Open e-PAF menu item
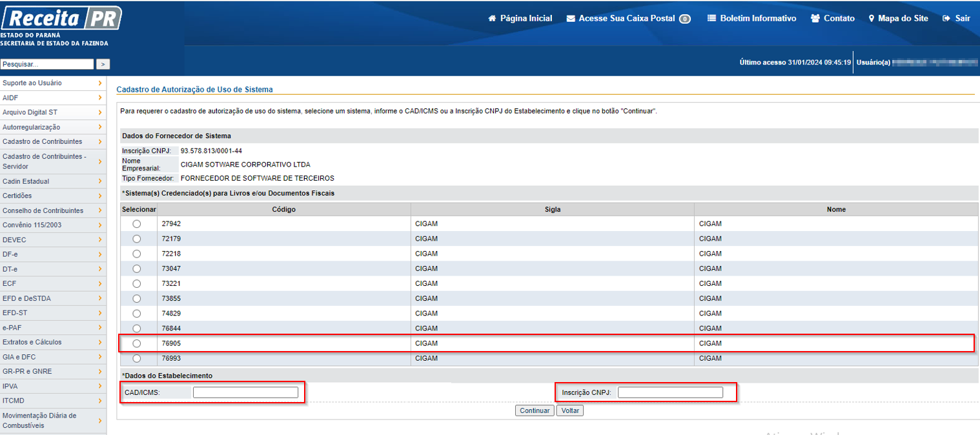980x435 pixels. [53, 328]
